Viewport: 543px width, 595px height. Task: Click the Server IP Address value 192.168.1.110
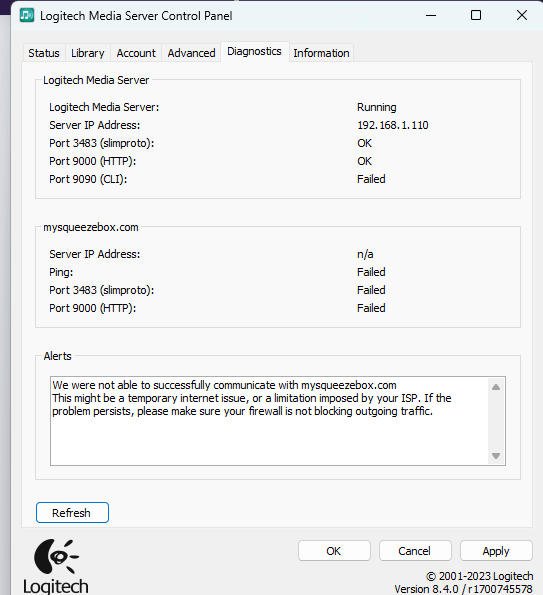tap(393, 125)
